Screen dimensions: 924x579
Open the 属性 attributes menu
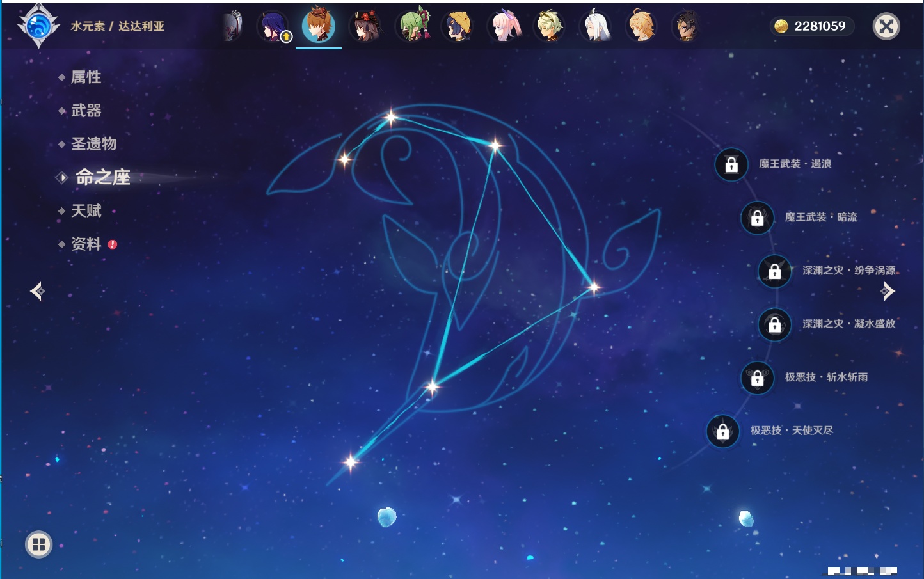pos(86,77)
